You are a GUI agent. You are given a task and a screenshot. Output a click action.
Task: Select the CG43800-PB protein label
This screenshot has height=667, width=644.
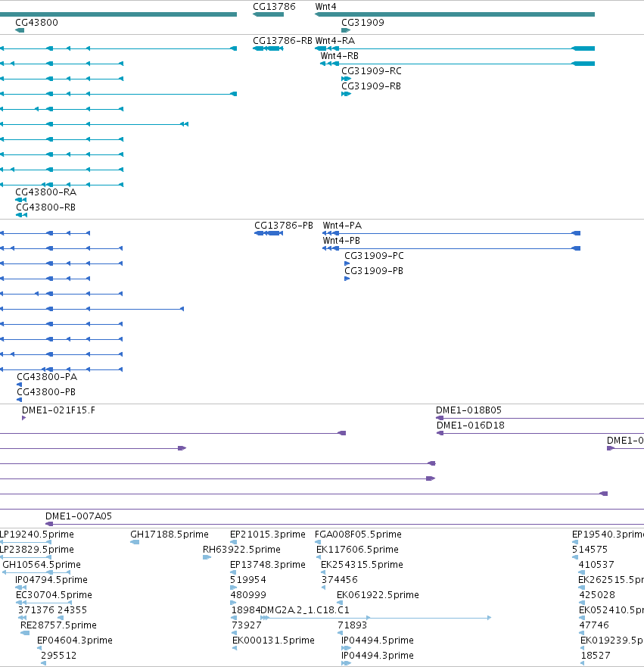46,392
